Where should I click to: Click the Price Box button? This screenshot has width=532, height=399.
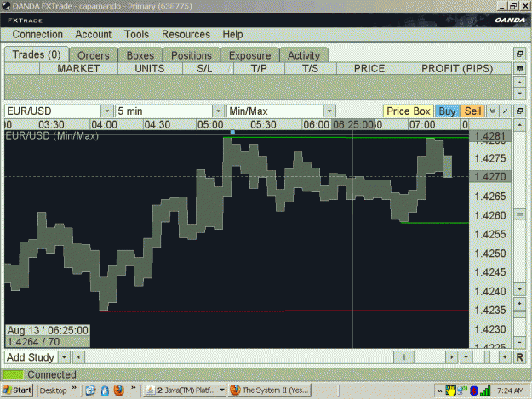click(x=409, y=111)
